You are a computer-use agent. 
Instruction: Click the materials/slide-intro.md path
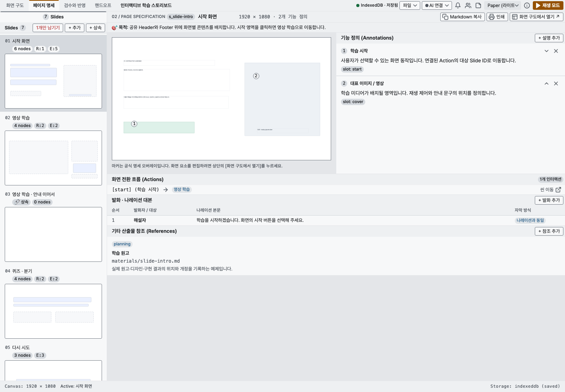pos(146,261)
